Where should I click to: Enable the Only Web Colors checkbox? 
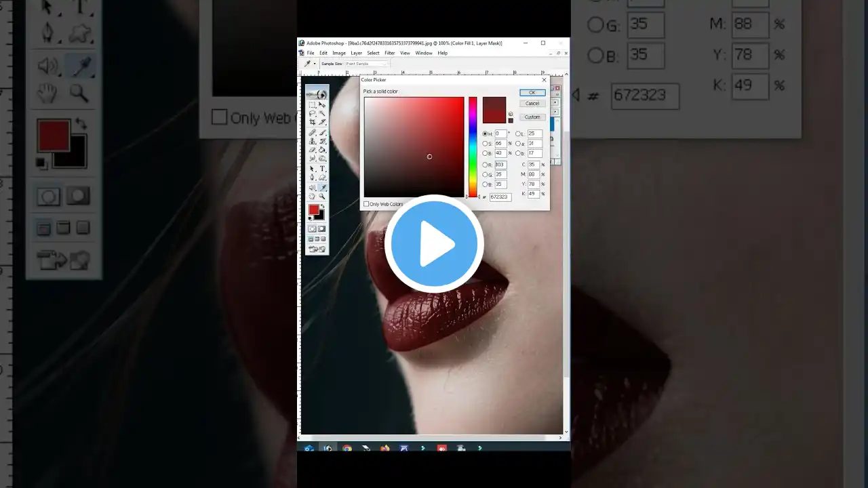(367, 204)
